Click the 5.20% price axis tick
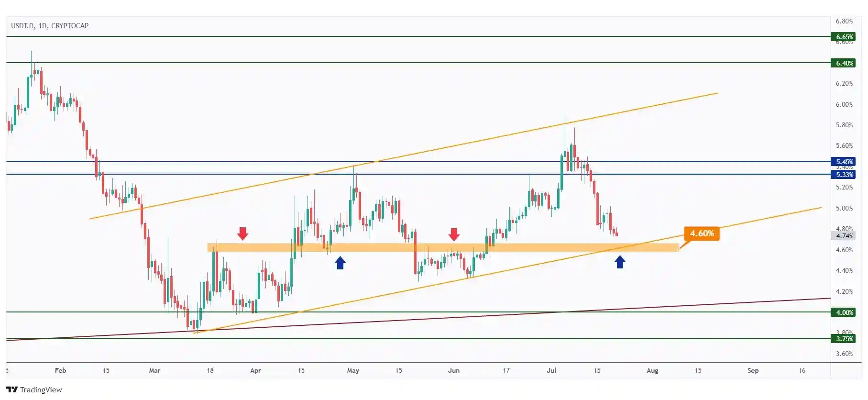868x400 pixels. (844, 187)
